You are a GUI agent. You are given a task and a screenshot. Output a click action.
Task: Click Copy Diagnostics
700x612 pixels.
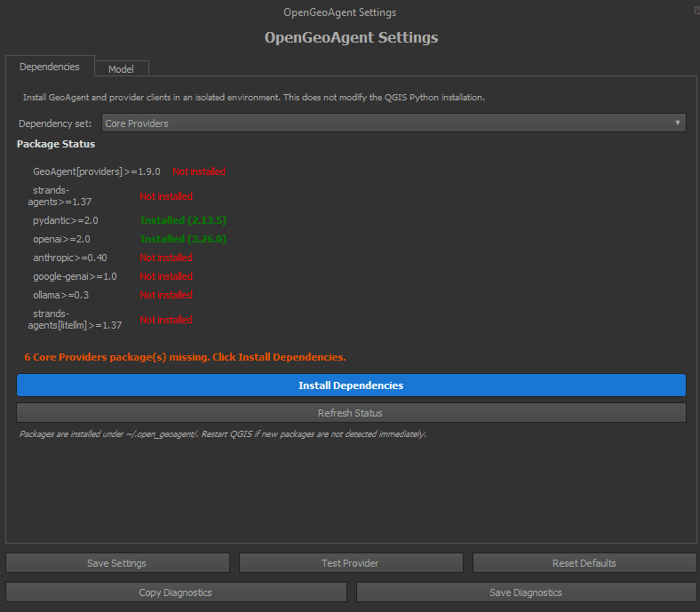pyautogui.click(x=176, y=592)
